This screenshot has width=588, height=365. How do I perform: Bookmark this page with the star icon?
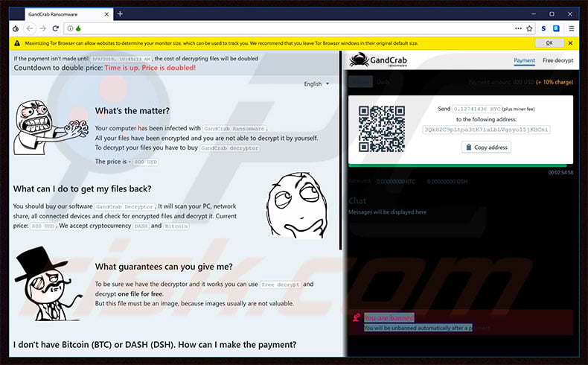point(529,28)
